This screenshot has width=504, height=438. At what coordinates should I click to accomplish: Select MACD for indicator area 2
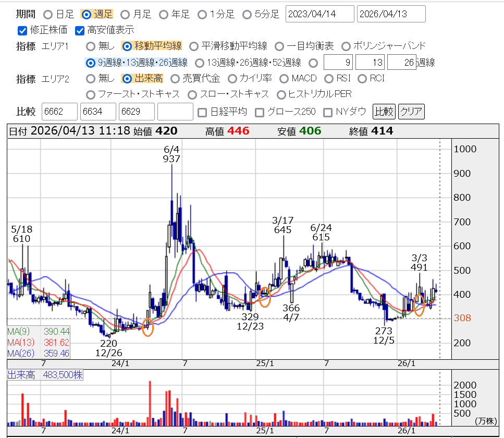[x=284, y=79]
